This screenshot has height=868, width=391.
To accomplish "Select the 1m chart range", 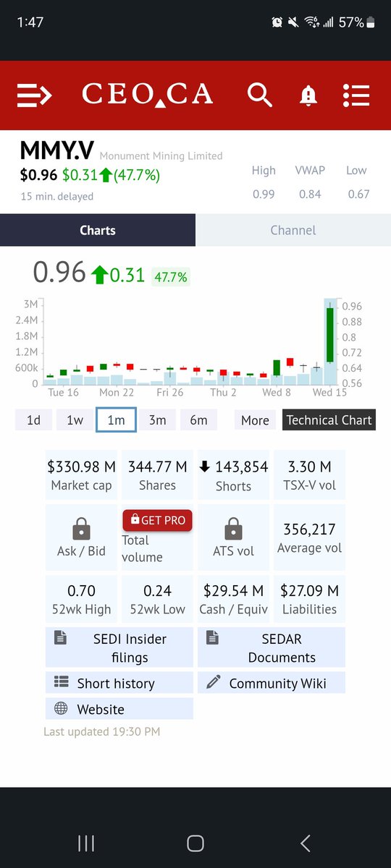I will [116, 420].
